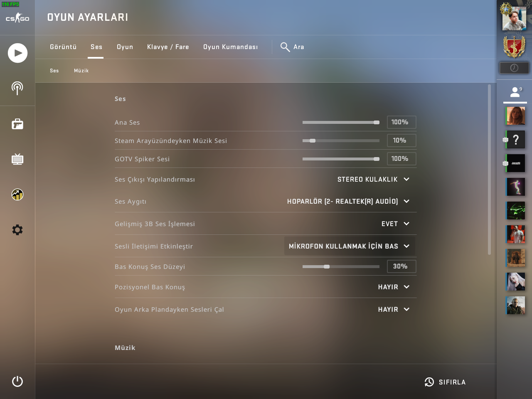Open the inventory briefcase icon
This screenshot has height=399, width=532.
[x=17, y=124]
